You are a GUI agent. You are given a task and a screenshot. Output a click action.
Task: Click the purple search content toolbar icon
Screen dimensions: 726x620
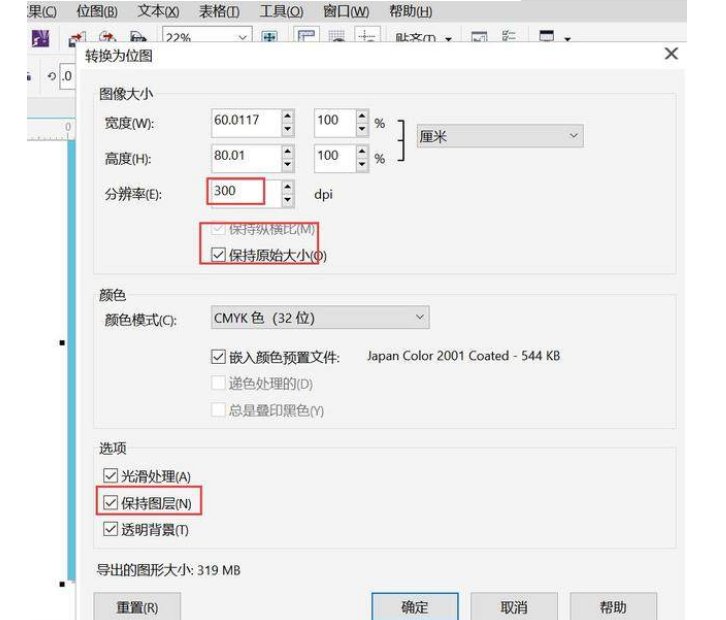pos(40,37)
